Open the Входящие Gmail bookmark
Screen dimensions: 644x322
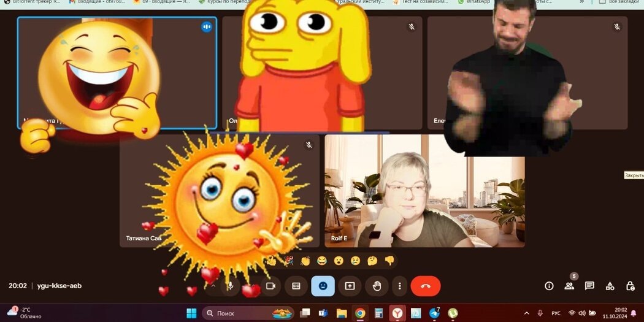click(x=98, y=2)
